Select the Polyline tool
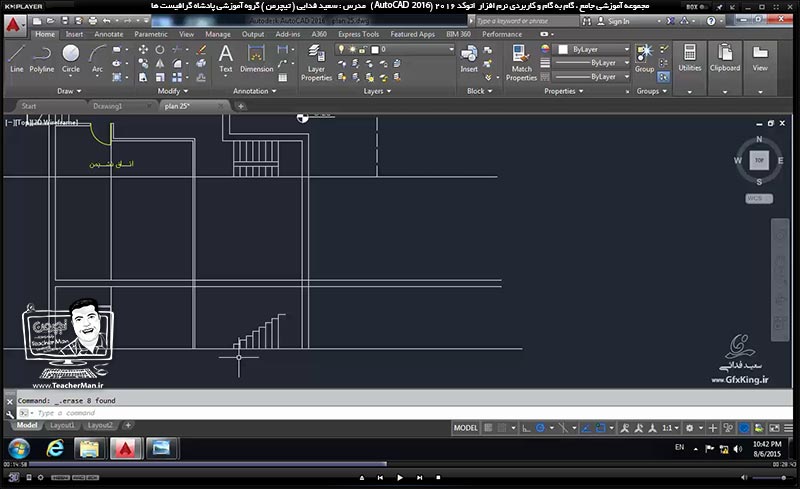 (x=41, y=58)
